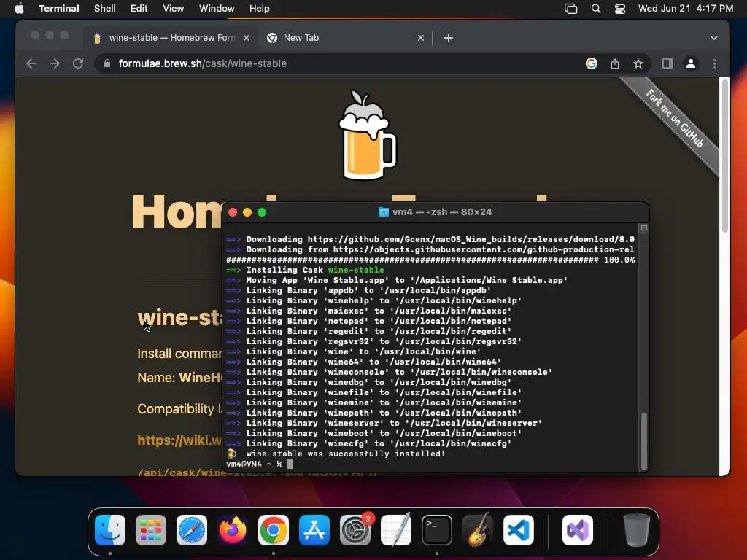Open the View menu
Viewport: 747px width, 560px height.
[173, 9]
